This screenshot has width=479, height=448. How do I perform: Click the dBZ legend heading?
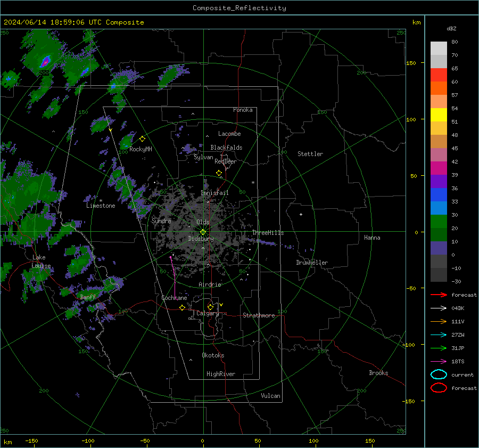451,28
